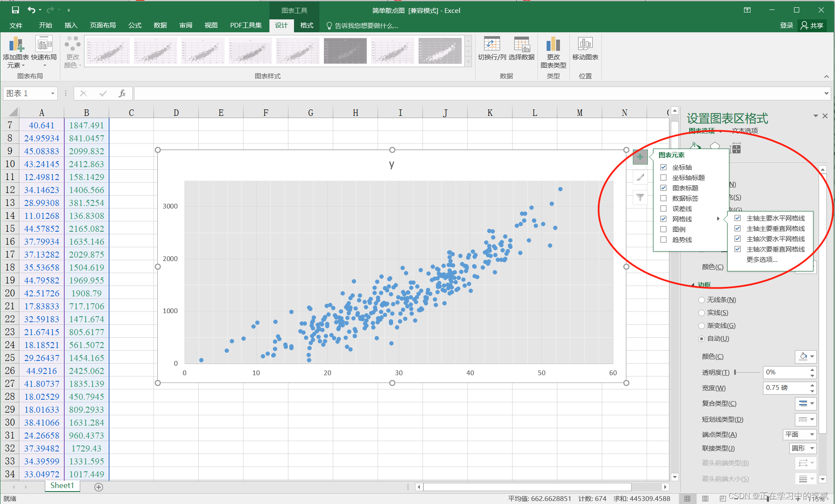The width and height of the screenshot is (835, 504).
Task: Switch to the Insert (插入) tab
Action: click(x=71, y=25)
